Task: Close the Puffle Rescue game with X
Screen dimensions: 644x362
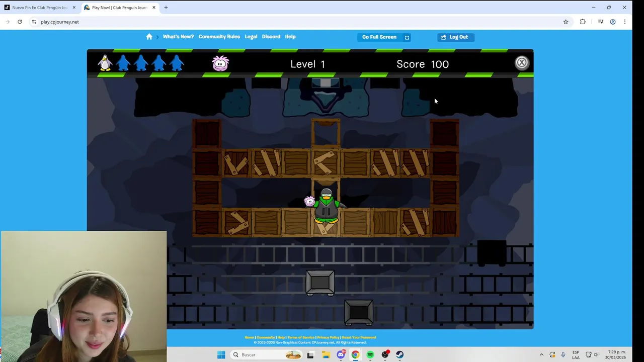Action: pos(522,62)
